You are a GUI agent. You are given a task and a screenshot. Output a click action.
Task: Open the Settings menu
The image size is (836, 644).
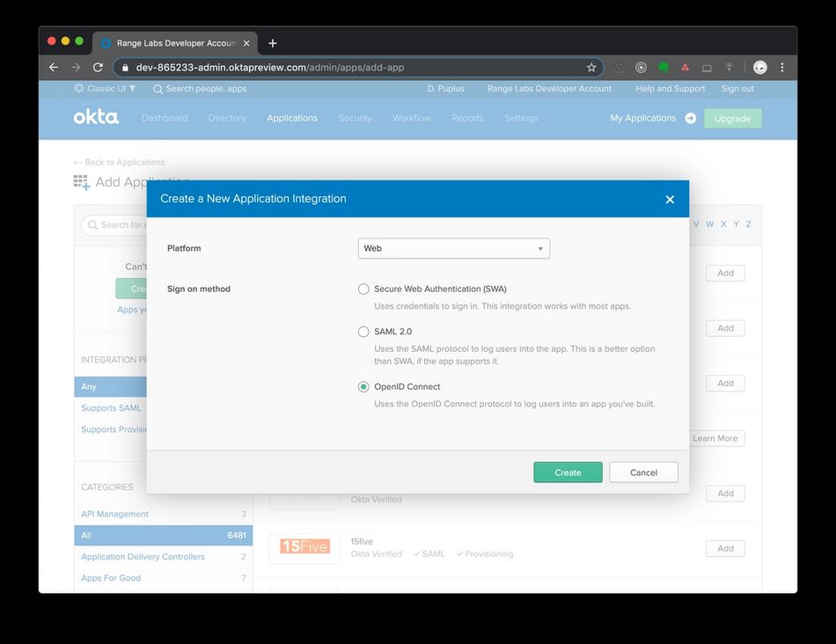click(521, 118)
